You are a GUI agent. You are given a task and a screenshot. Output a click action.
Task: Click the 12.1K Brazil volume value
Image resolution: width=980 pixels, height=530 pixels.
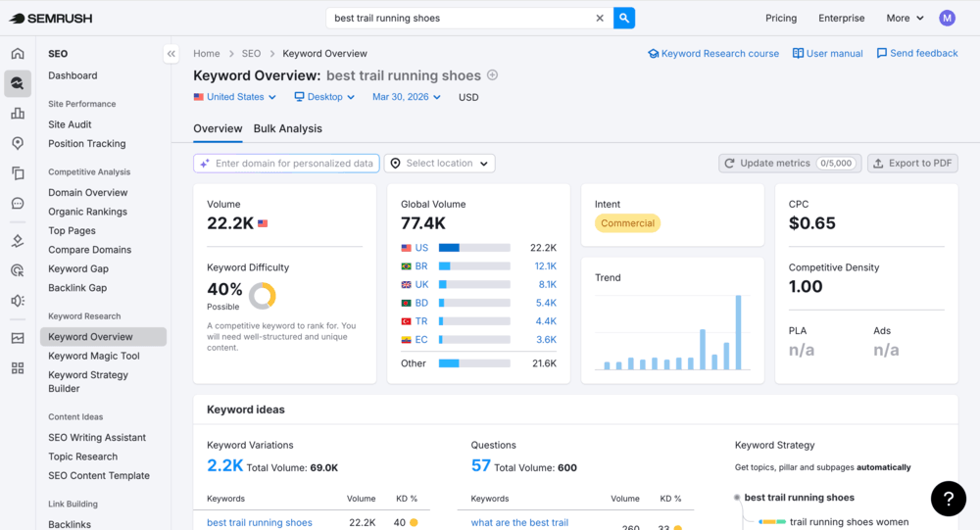pos(545,266)
